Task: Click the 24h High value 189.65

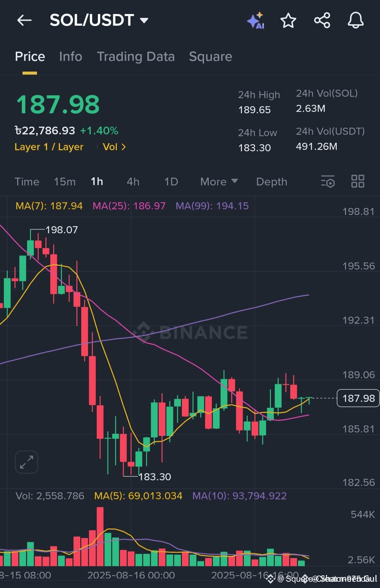Action: pyautogui.click(x=254, y=110)
